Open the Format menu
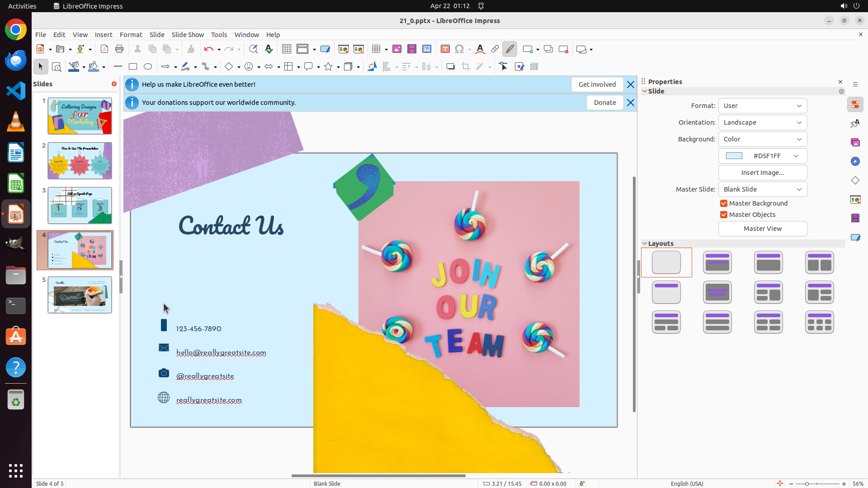 131,35
